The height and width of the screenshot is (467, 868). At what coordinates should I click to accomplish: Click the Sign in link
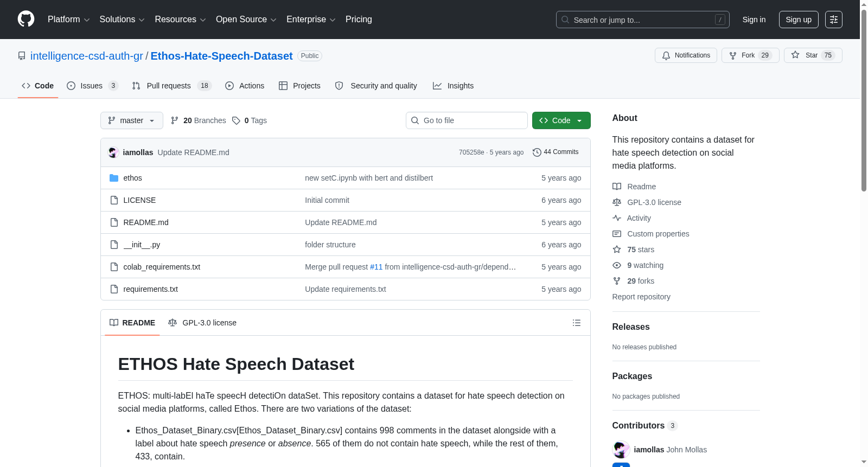pos(754,20)
